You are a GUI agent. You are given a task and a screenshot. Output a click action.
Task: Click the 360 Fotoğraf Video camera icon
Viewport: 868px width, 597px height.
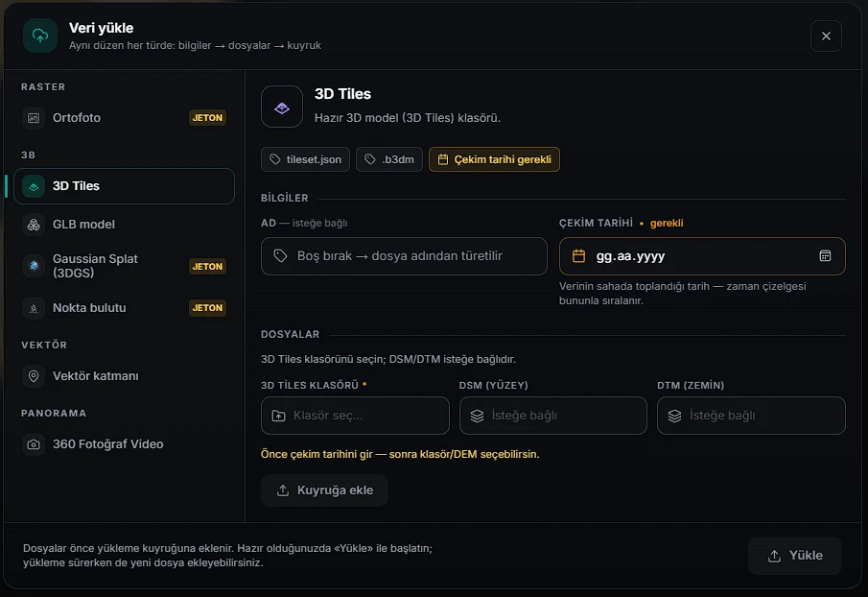(x=34, y=444)
